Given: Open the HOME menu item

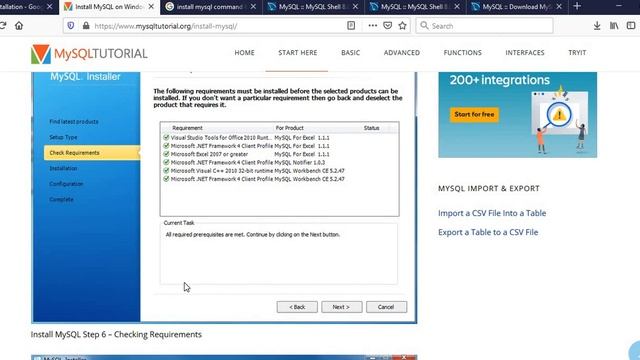Looking at the screenshot, I should 244,53.
